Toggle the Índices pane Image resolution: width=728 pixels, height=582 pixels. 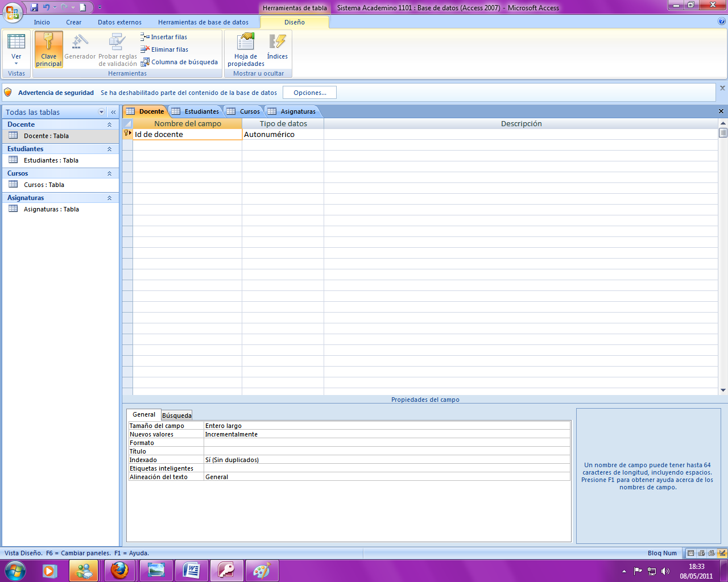(278, 47)
